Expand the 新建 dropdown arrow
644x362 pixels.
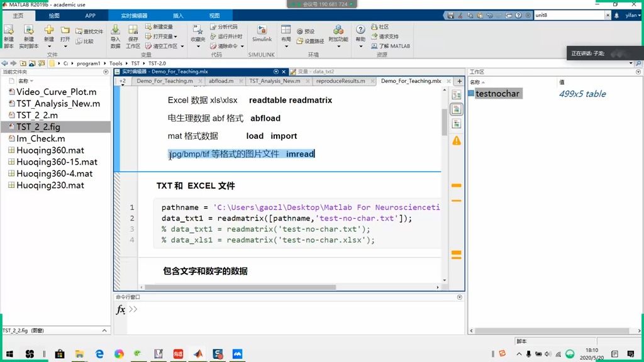point(49,47)
